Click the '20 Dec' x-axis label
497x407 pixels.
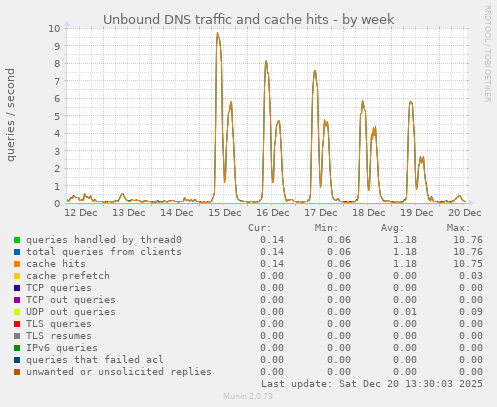point(465,213)
